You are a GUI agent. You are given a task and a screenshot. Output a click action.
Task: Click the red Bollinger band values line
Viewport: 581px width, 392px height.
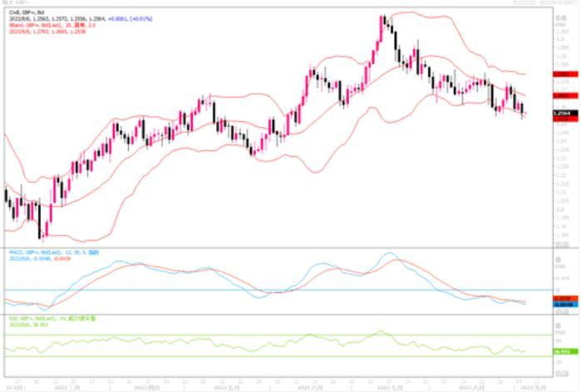click(47, 32)
